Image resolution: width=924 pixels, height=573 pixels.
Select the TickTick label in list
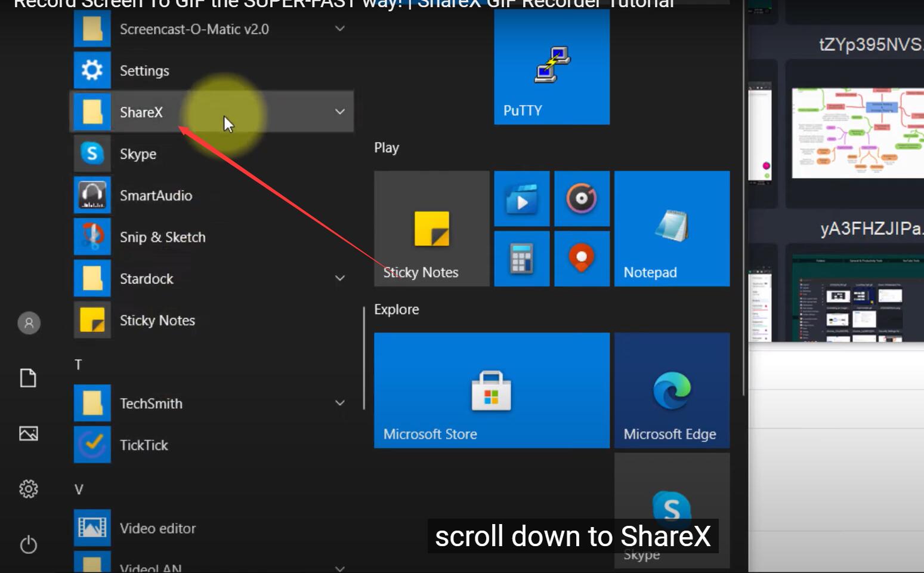click(x=144, y=445)
